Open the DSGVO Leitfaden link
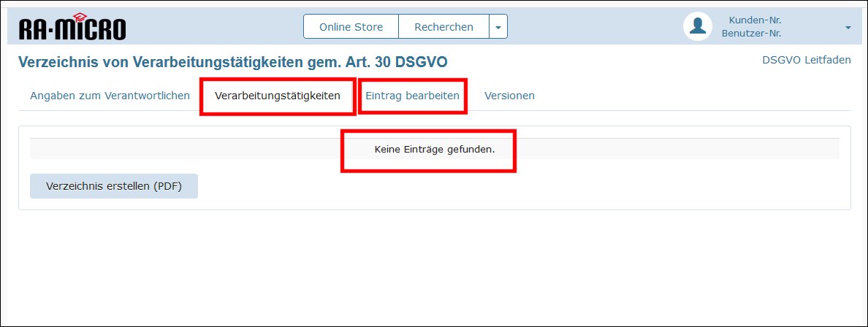Screen dimensions: 868x327 point(806,60)
